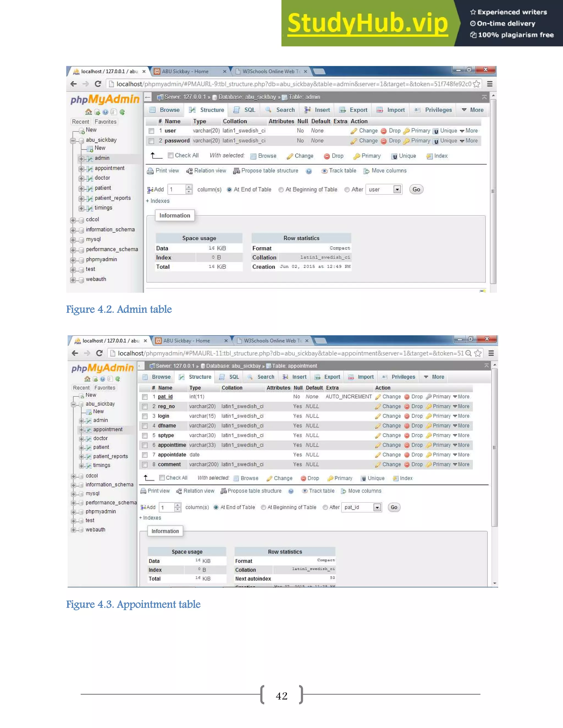Click Unique icon for password column
The width and height of the screenshot is (563, 728).
coord(436,141)
